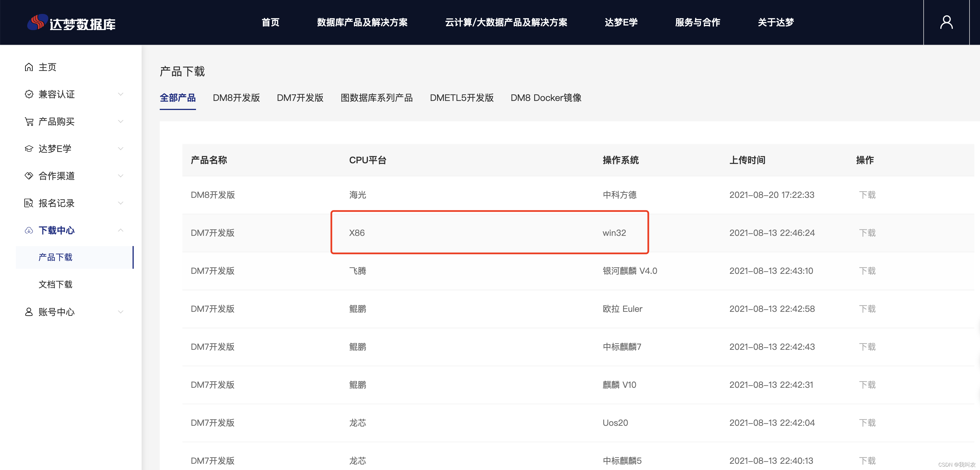Switch to the DM8开发版 tab
The width and height of the screenshot is (980, 470).
click(236, 98)
